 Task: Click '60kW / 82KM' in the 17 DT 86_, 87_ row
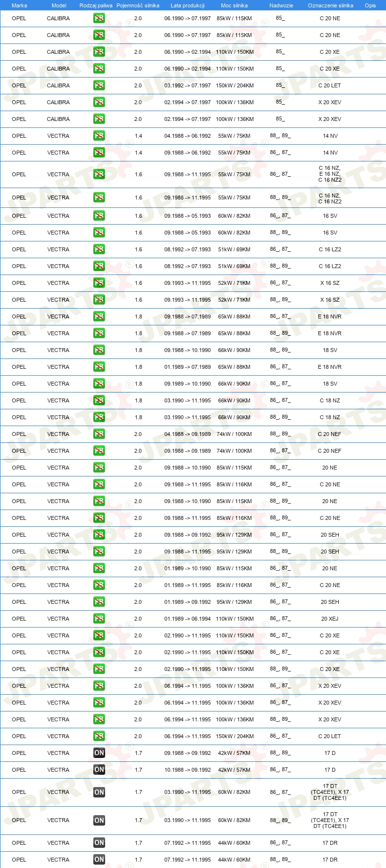tap(234, 792)
